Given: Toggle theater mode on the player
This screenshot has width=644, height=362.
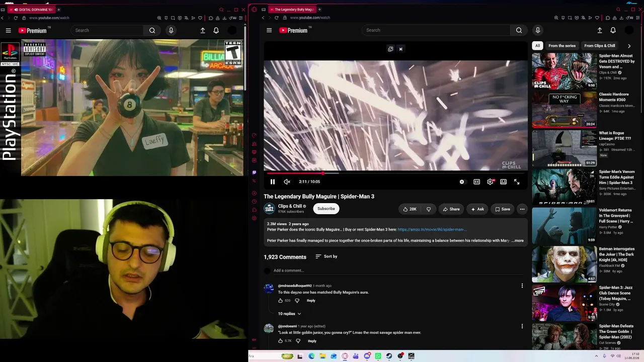Looking at the screenshot, I should [x=503, y=182].
